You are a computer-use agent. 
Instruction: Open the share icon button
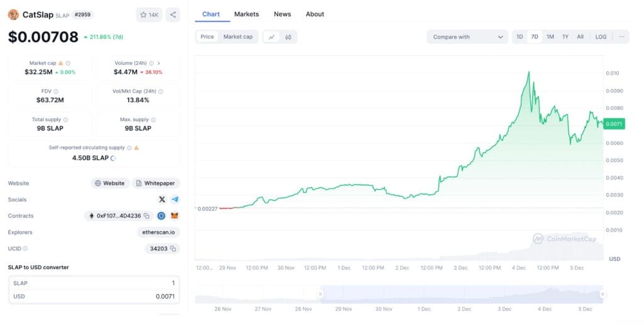point(173,15)
